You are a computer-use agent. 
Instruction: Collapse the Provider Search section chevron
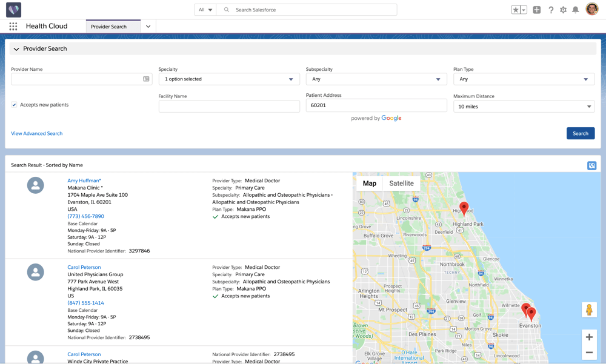[16, 49]
